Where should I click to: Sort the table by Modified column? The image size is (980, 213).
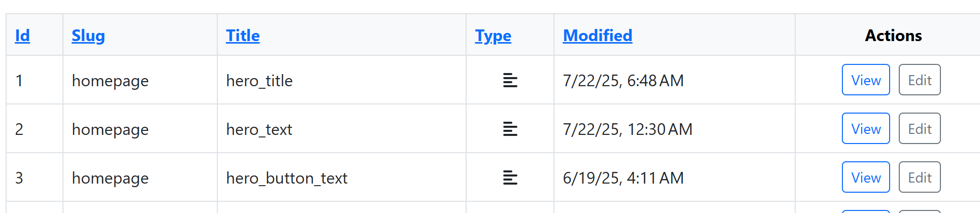point(597,35)
